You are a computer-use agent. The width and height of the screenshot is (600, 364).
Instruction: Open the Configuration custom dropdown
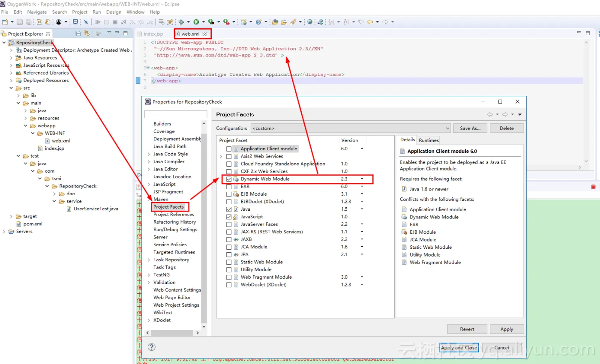[351, 128]
